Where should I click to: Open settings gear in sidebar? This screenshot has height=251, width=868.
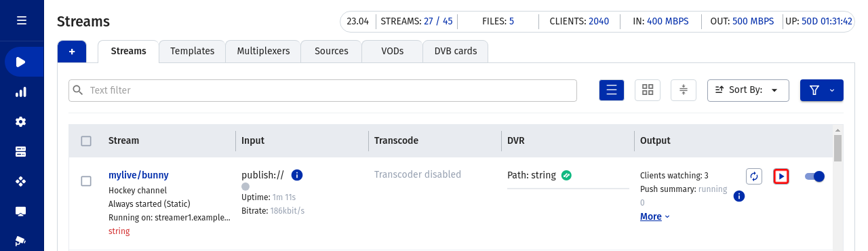[21, 121]
